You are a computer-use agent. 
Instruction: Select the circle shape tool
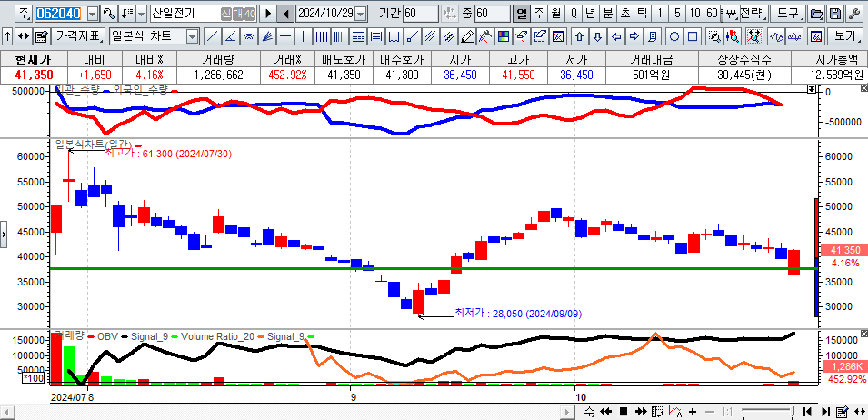point(674,37)
